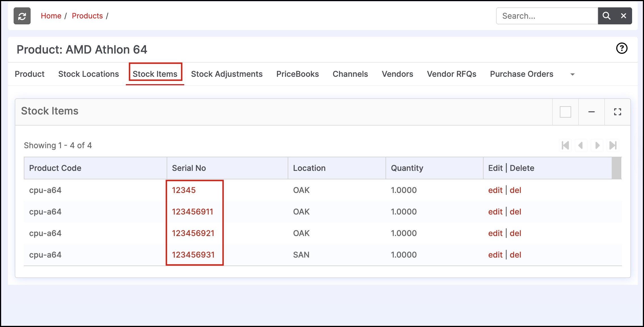Clear search with the X icon

click(624, 16)
